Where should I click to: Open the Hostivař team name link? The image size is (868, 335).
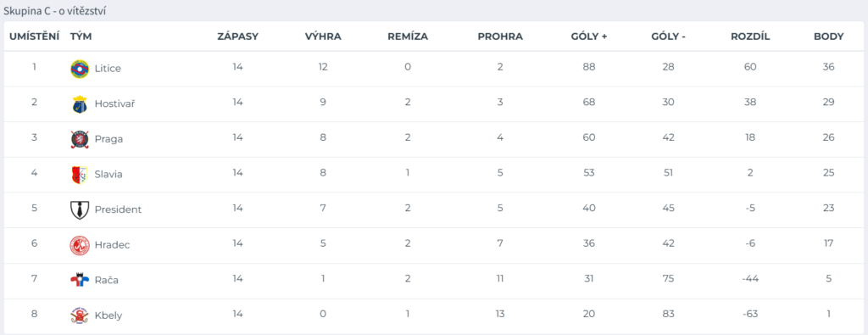[x=114, y=103]
